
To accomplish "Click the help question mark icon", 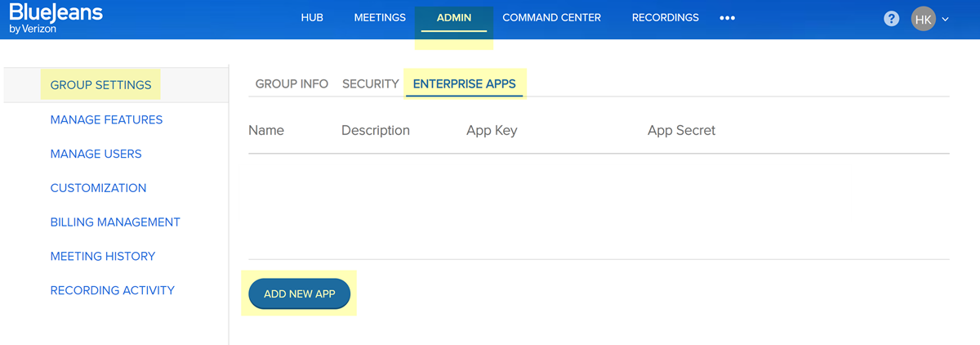I will click(x=892, y=19).
